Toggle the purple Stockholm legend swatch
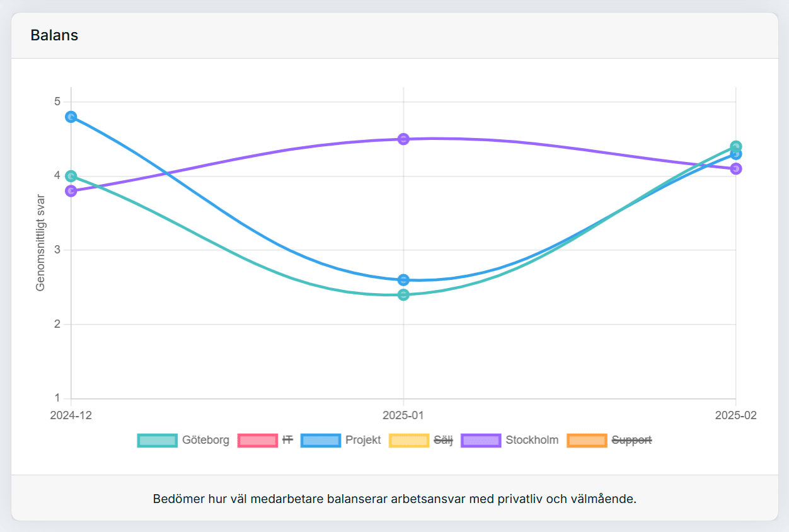The image size is (789, 532). (x=481, y=441)
